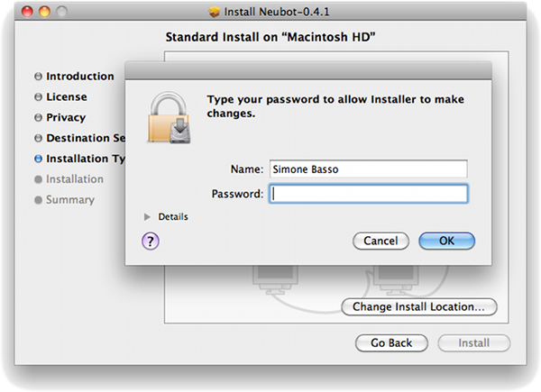This screenshot has width=541, height=392.
Task: Click the Privacy step bullet
Action: [x=38, y=117]
